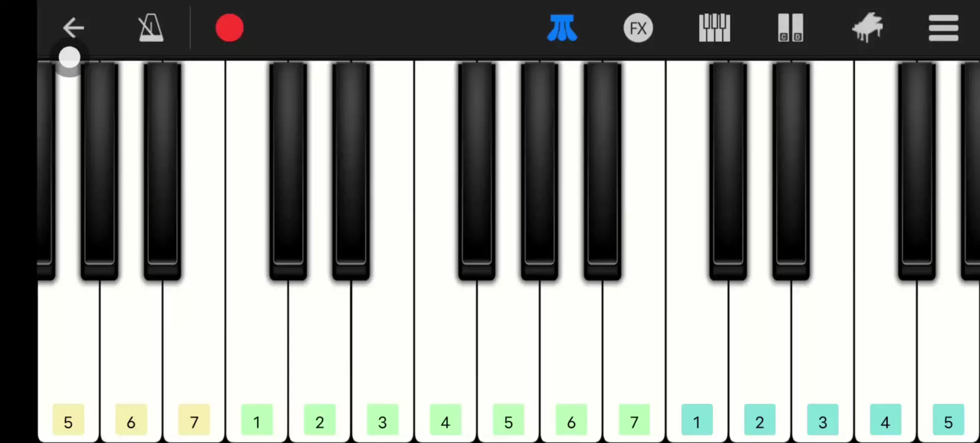This screenshot has width=980, height=443.
Task: Open the keyboard layout icon
Action: 714,28
